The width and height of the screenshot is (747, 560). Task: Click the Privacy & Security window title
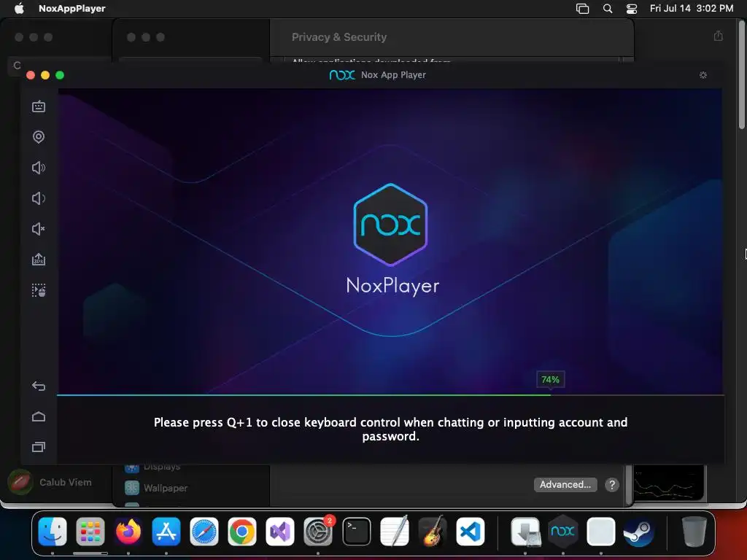click(x=339, y=37)
